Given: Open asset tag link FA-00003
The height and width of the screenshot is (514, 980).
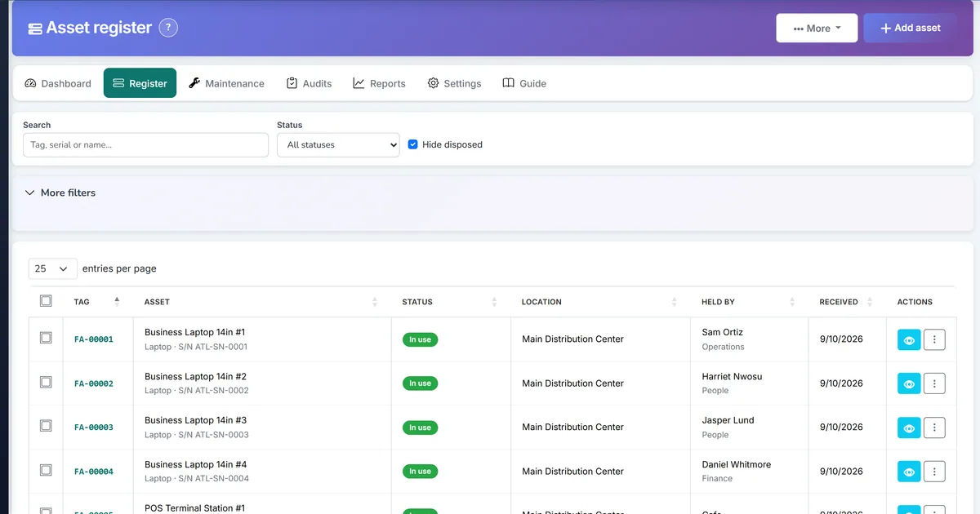Looking at the screenshot, I should tap(94, 428).
